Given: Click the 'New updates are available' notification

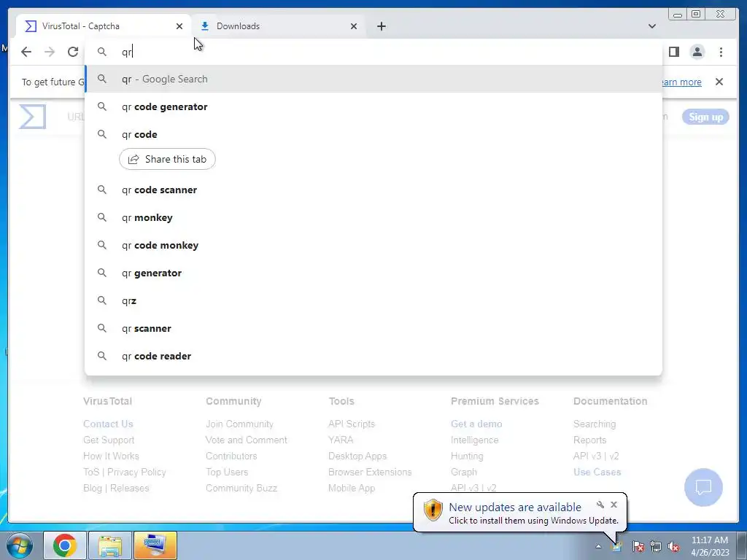Looking at the screenshot, I should [514, 507].
